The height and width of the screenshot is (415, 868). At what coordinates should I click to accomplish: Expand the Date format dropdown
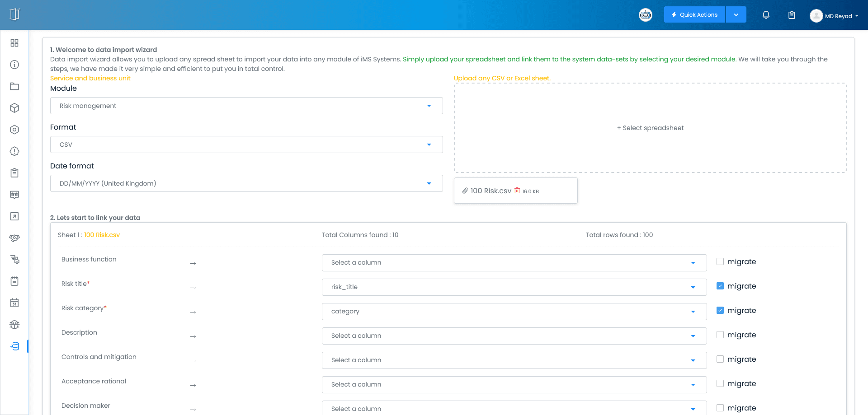246,183
